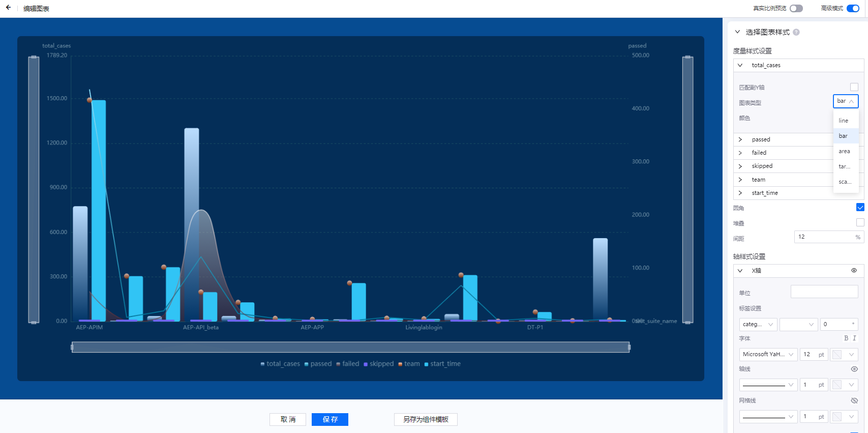
Task: Click the 取消 cancel button
Action: coord(288,419)
